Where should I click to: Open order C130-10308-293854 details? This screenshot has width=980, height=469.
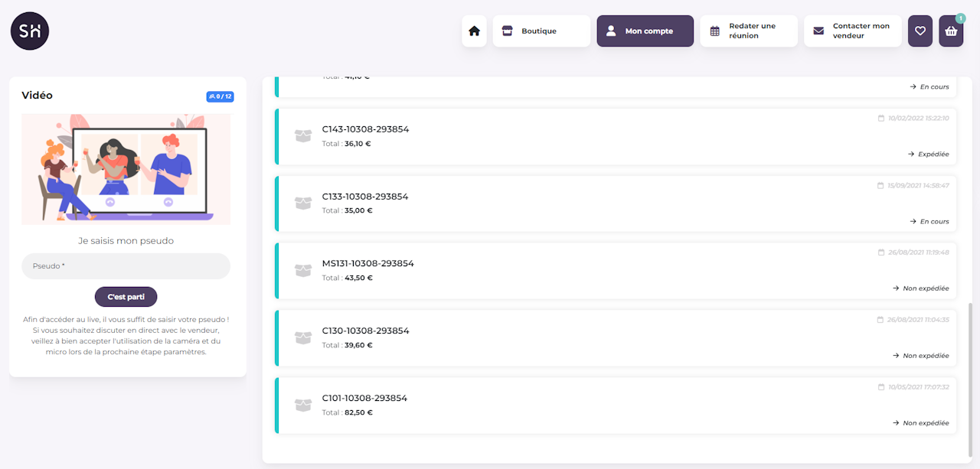coord(365,331)
